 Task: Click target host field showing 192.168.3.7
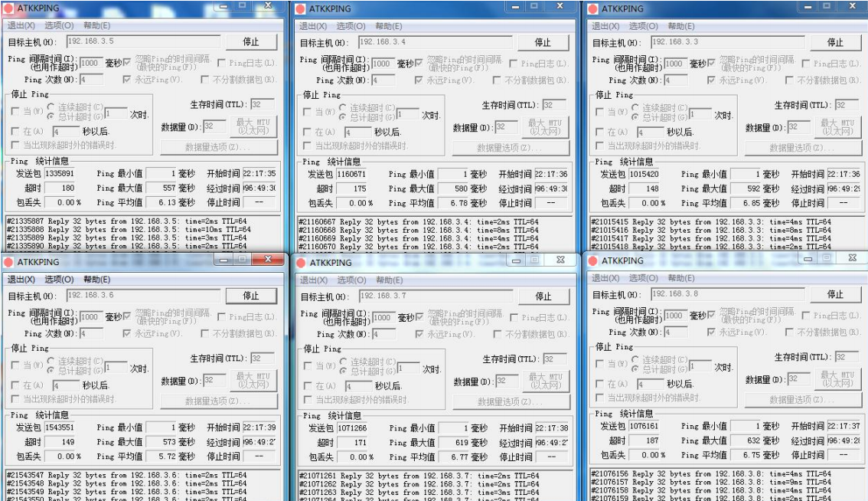(436, 296)
